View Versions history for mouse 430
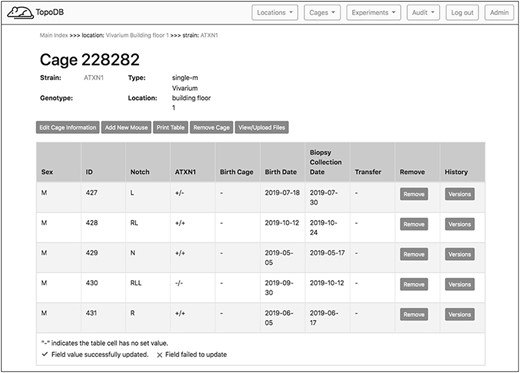 pos(460,284)
